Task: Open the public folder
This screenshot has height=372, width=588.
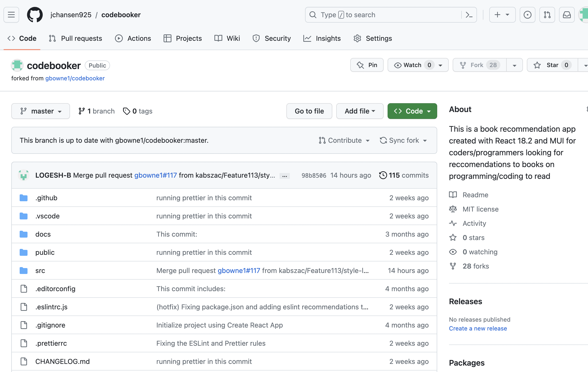Action: tap(45, 252)
